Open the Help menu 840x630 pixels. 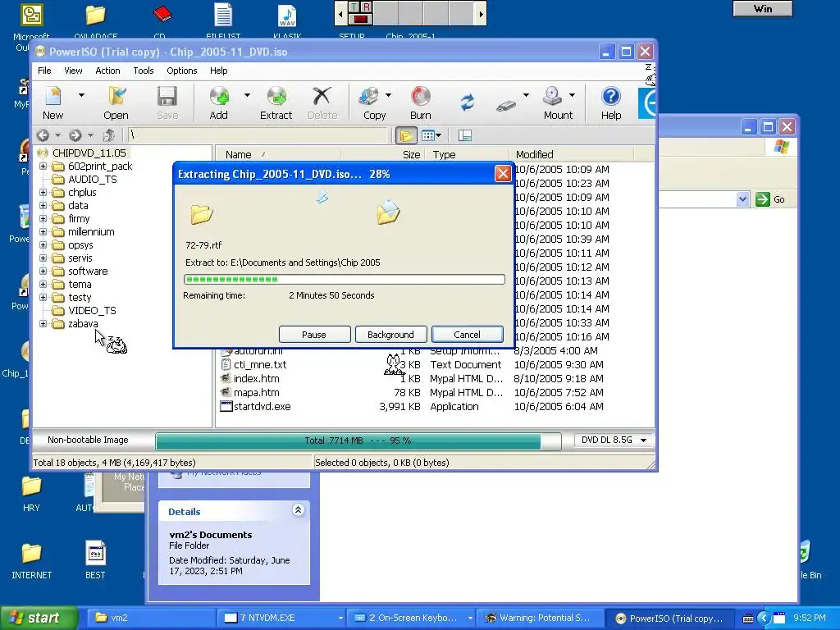(x=218, y=71)
